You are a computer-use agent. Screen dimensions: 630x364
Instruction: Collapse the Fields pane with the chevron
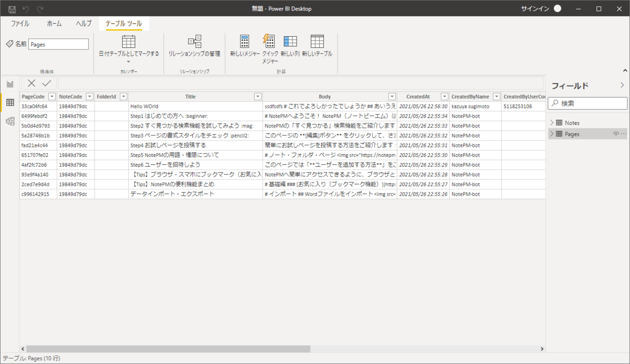coord(622,85)
